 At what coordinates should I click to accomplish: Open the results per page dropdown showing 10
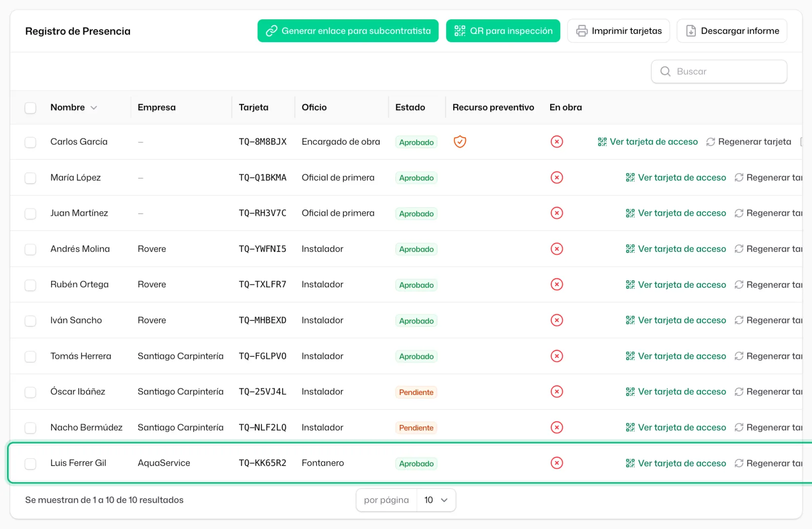point(436,500)
